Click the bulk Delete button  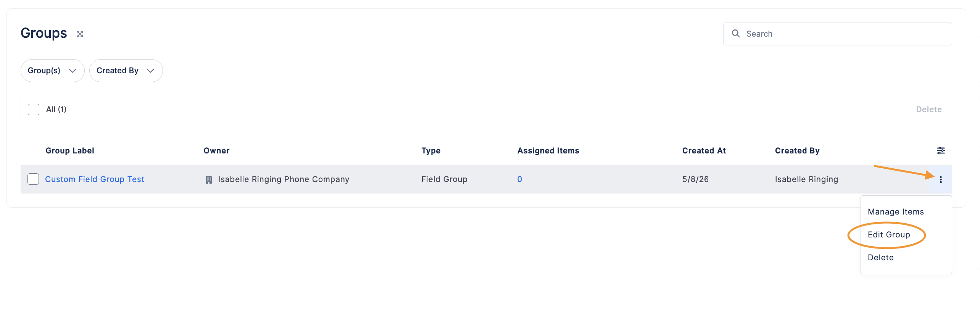point(928,110)
